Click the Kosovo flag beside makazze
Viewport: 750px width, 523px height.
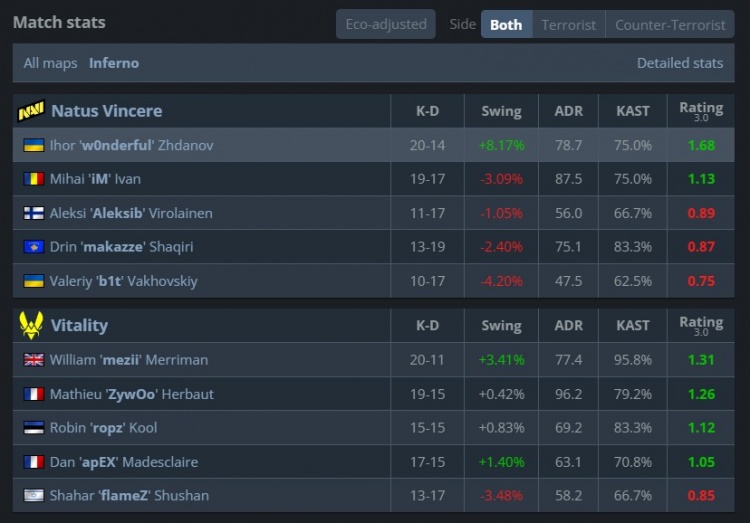point(33,248)
